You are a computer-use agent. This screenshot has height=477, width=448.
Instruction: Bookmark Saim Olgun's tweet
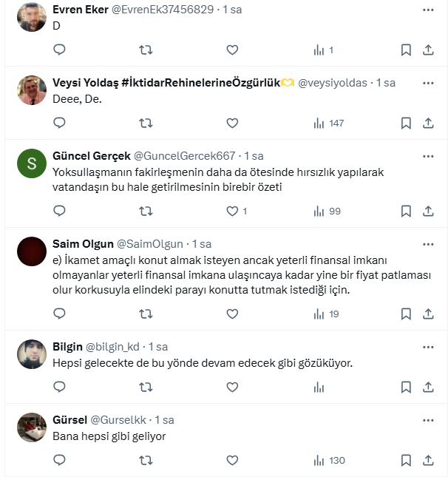click(406, 314)
